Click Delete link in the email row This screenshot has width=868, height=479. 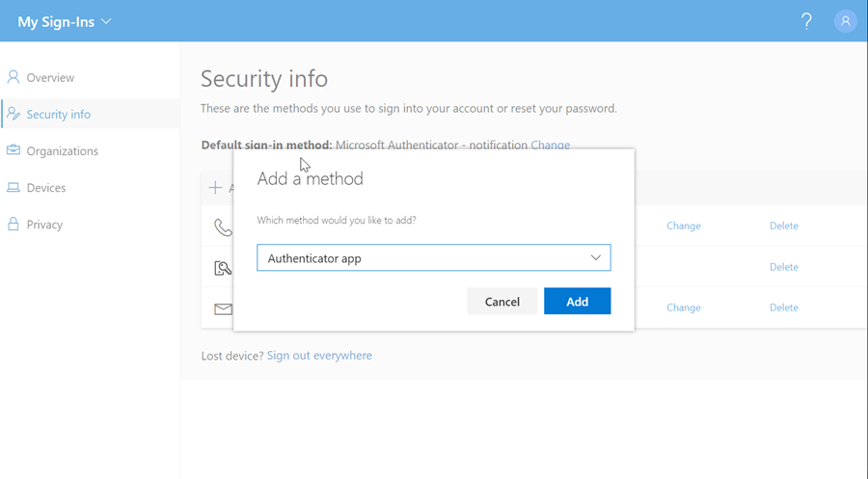tap(783, 307)
